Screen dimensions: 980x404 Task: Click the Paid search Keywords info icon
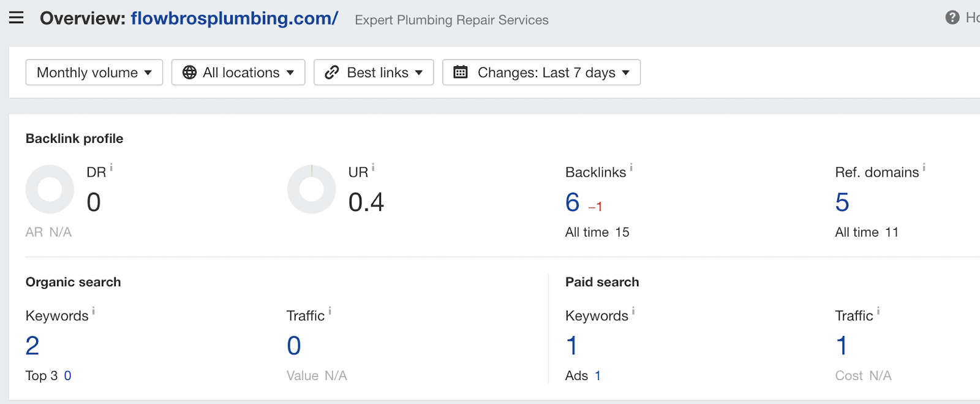pos(633,311)
